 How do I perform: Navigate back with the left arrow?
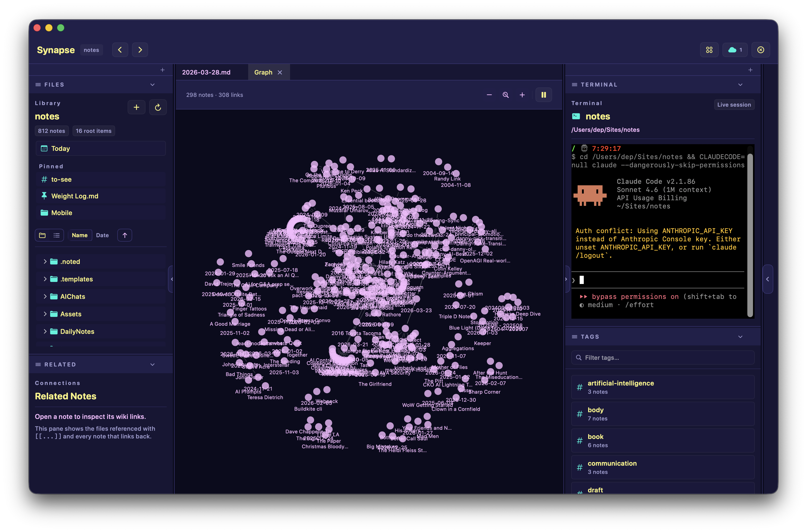click(x=120, y=50)
